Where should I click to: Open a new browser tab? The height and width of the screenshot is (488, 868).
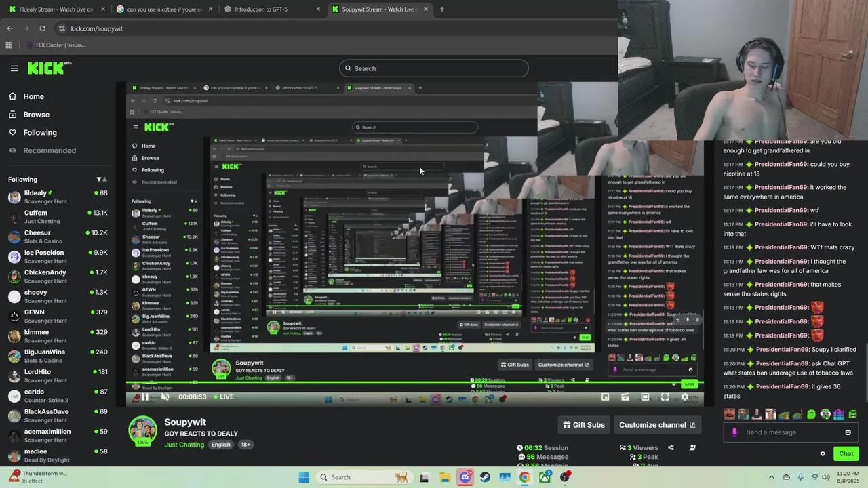pyautogui.click(x=442, y=9)
